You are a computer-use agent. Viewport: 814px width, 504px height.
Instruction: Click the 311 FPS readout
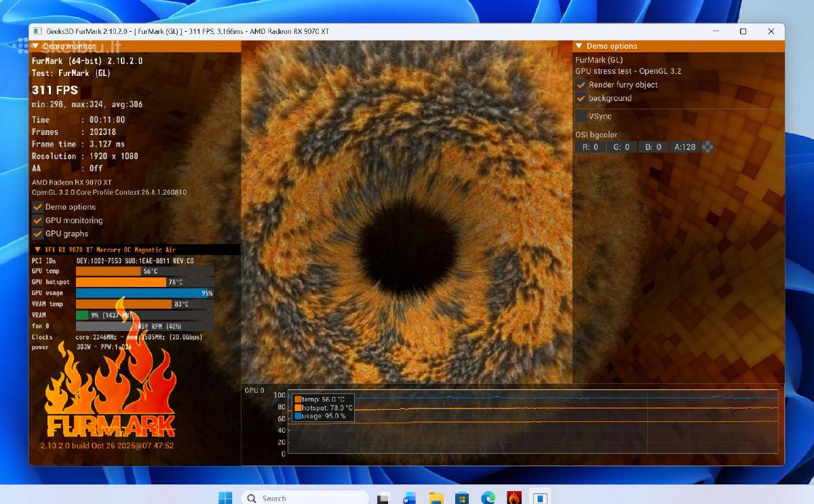pos(55,90)
